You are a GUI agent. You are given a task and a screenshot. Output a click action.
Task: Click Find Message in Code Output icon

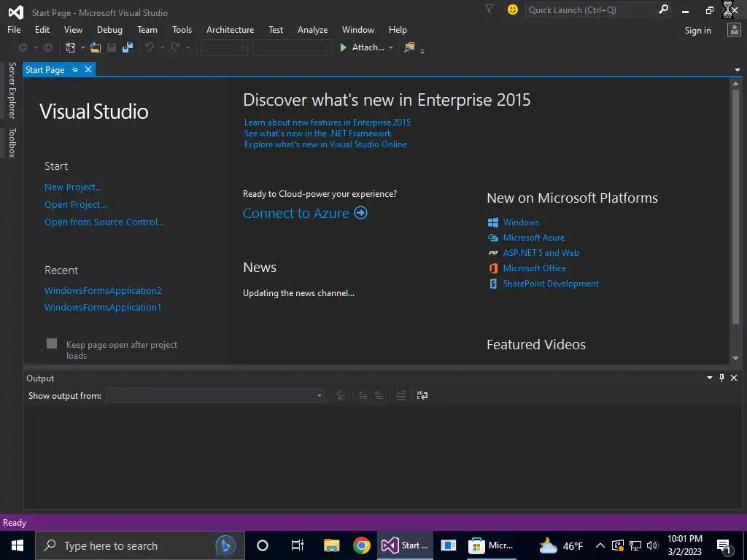point(341,395)
